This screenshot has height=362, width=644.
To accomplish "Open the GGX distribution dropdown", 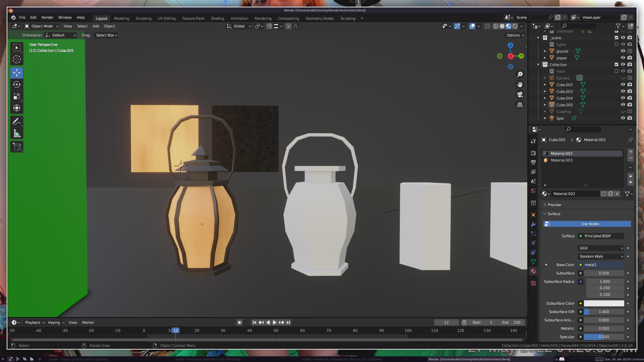I will (x=601, y=248).
